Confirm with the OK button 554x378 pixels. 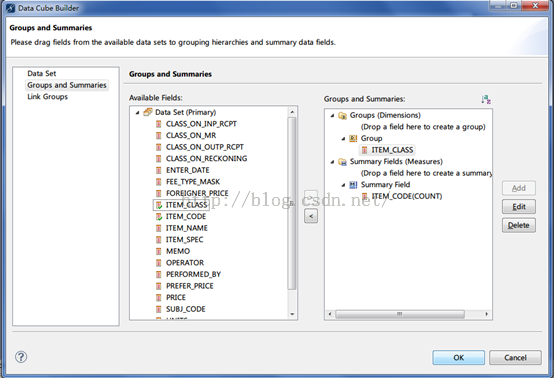tap(459, 358)
